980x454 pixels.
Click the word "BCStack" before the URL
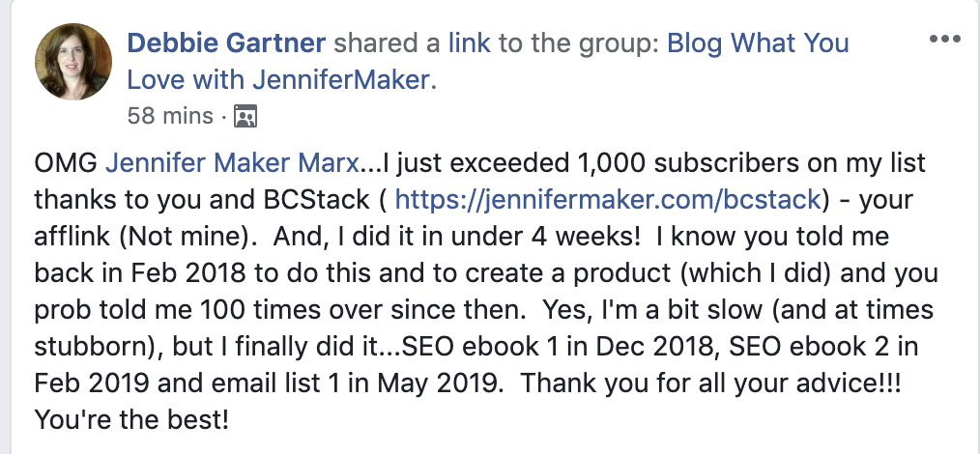pos(314,200)
